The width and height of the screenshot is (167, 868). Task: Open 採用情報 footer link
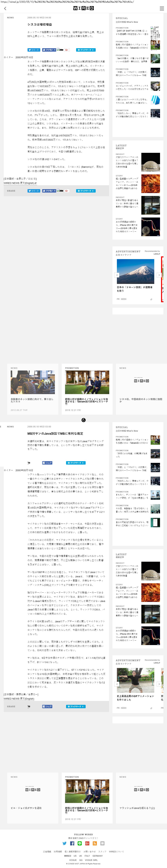58,852
